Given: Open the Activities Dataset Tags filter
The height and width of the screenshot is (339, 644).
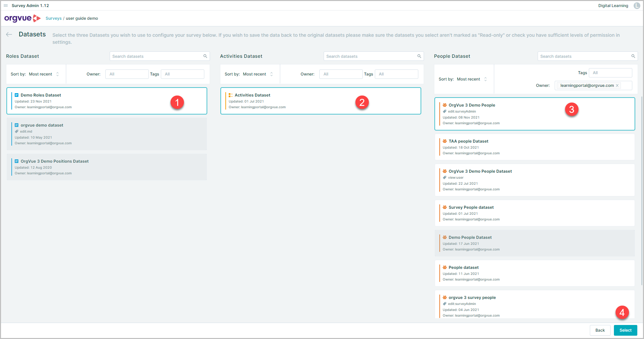Looking at the screenshot, I should (397, 74).
